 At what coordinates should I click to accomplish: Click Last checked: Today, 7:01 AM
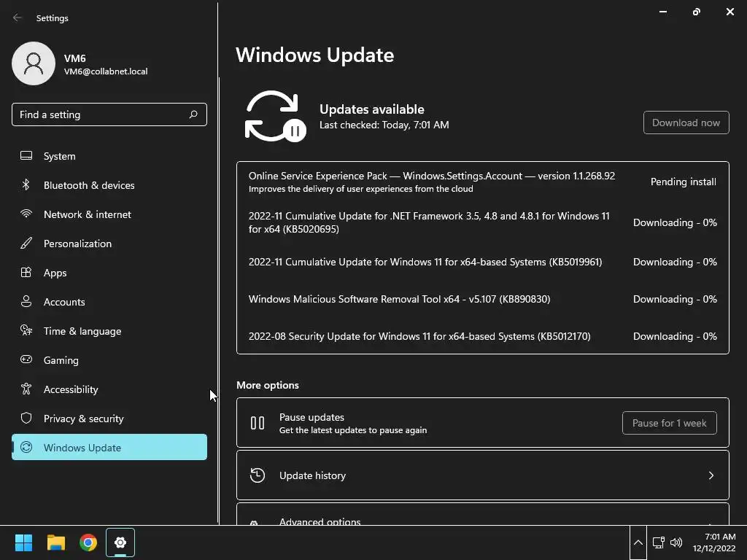tap(384, 125)
